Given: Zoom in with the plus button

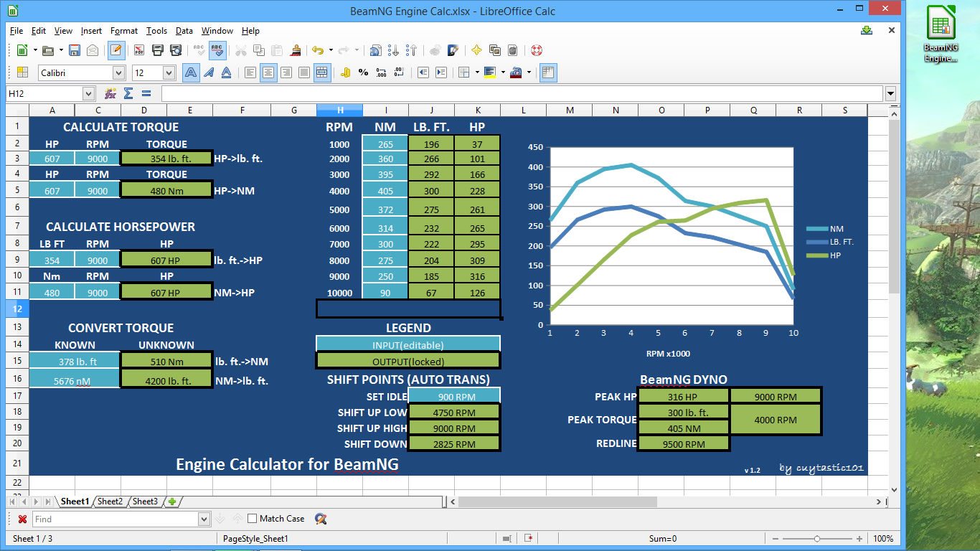Looking at the screenshot, I should click(861, 538).
